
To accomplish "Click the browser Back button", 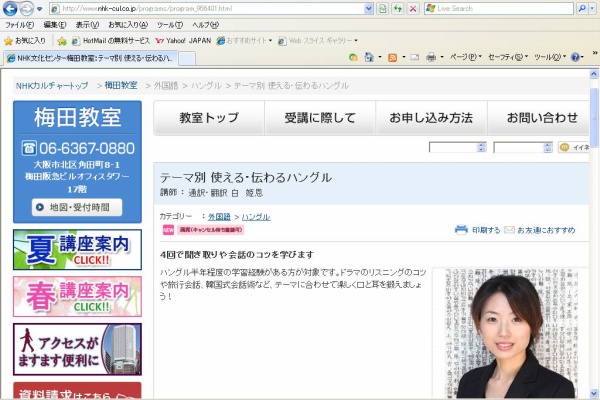I will click(x=11, y=8).
